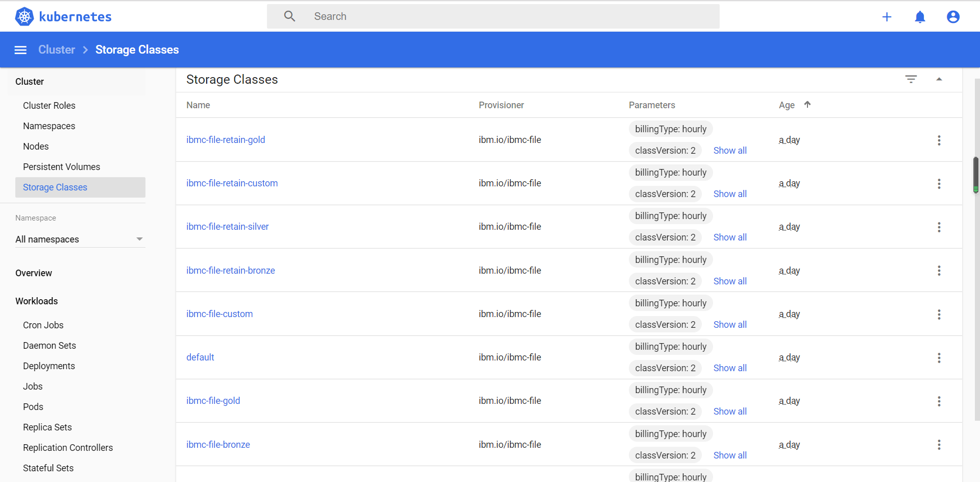The image size is (980, 482).
Task: Open ibmc-file-bronze storage class
Action: click(218, 445)
